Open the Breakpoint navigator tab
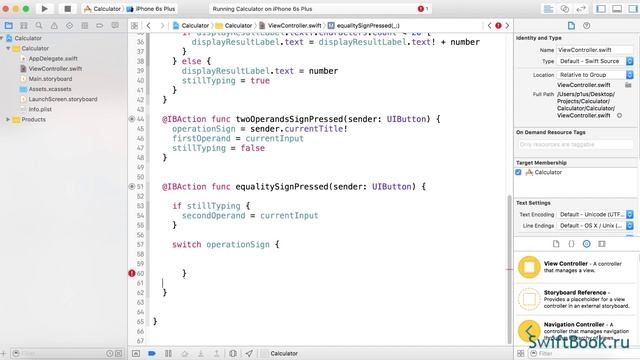The image size is (640, 360). pyautogui.click(x=100, y=26)
